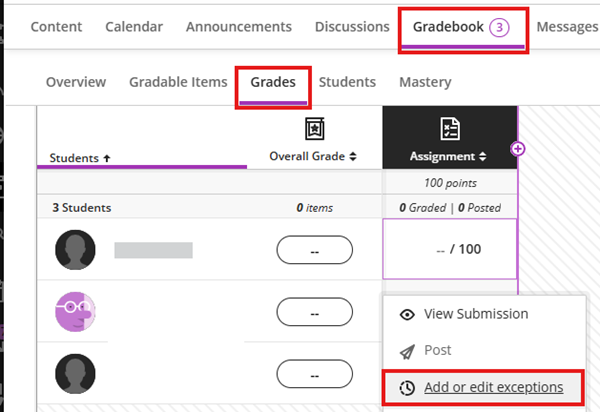Viewport: 600px width, 412px height.
Task: Click the purple plus add-column icon
Action: click(517, 149)
